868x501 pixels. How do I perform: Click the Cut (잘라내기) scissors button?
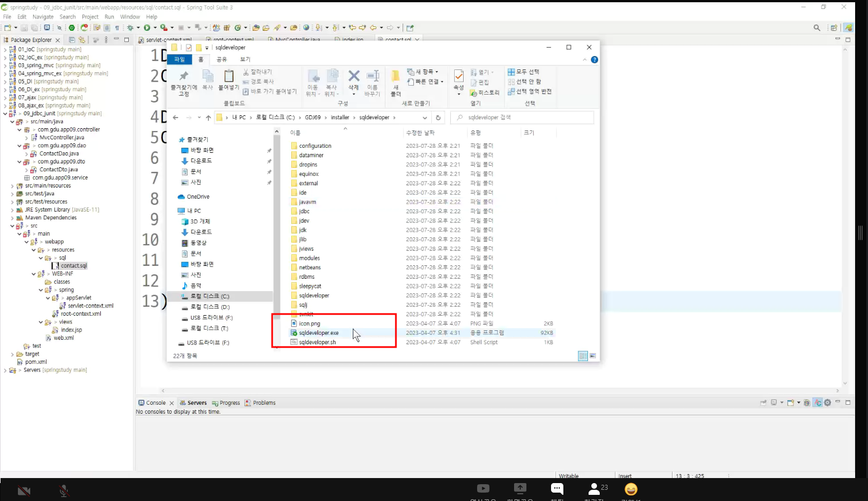coord(257,72)
